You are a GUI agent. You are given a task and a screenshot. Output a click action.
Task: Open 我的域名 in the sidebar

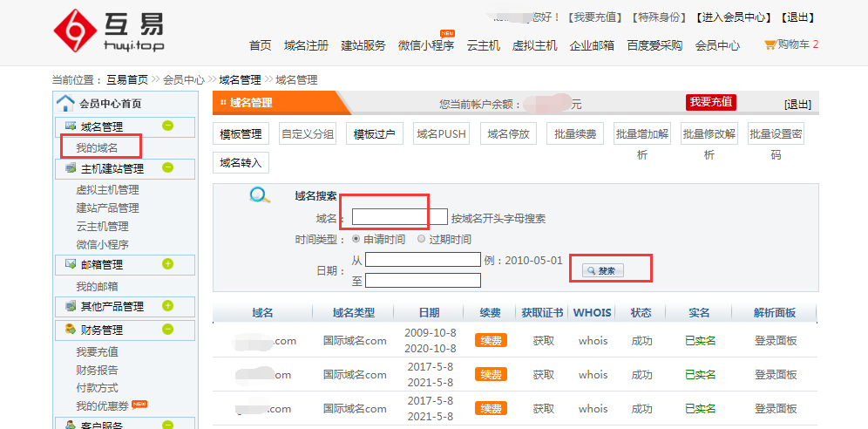point(97,148)
